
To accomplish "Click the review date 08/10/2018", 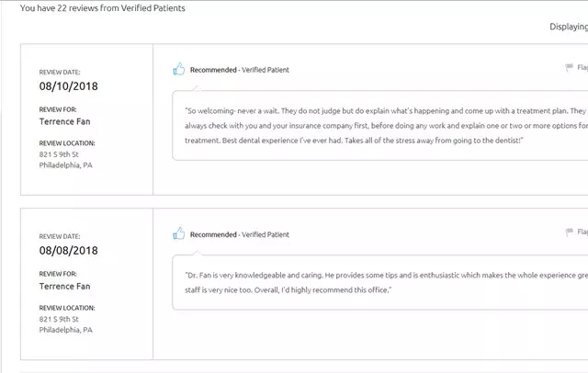I will [x=69, y=86].
